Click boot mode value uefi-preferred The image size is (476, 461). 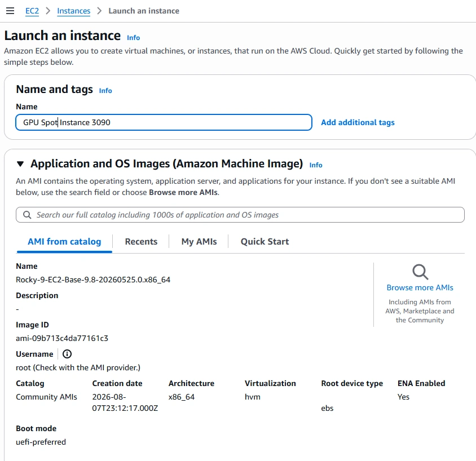41,442
